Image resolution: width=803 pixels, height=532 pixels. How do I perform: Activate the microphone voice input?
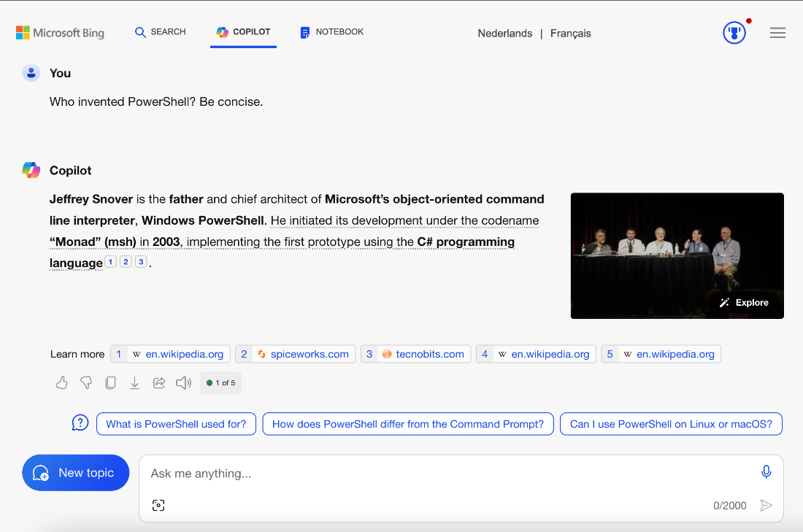click(766, 472)
